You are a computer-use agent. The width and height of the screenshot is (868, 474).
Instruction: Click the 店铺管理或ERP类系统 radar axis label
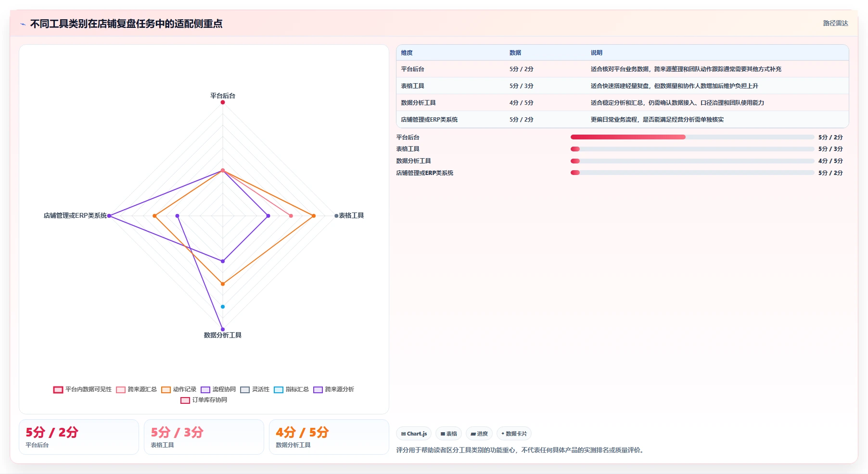[75, 215]
